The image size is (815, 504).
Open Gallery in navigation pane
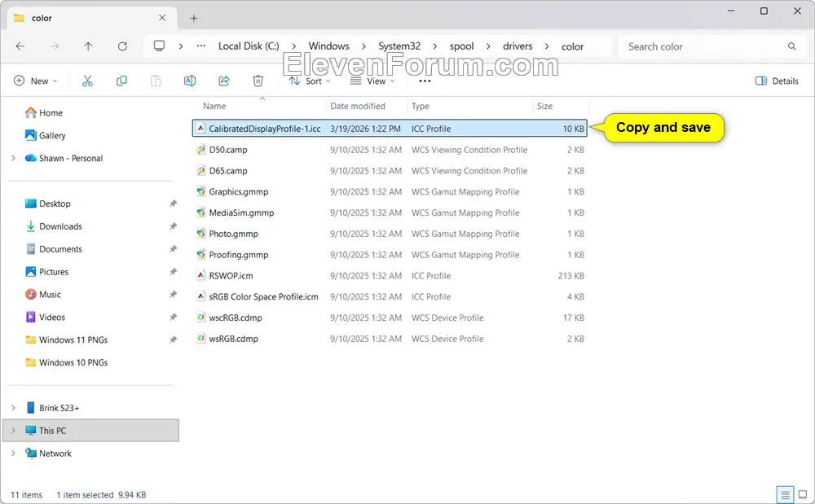coord(45,135)
